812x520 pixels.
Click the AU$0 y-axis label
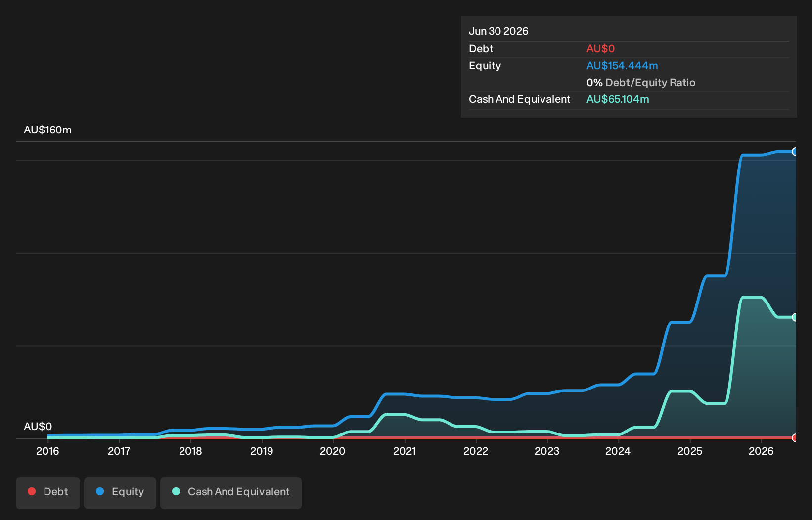coord(38,426)
